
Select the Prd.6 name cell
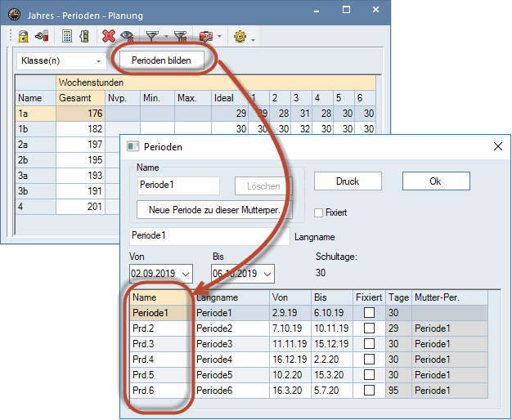pyautogui.click(x=160, y=391)
